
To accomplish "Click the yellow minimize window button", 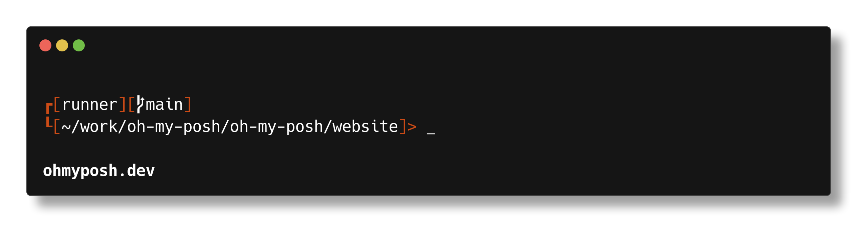I will pos(62,45).
